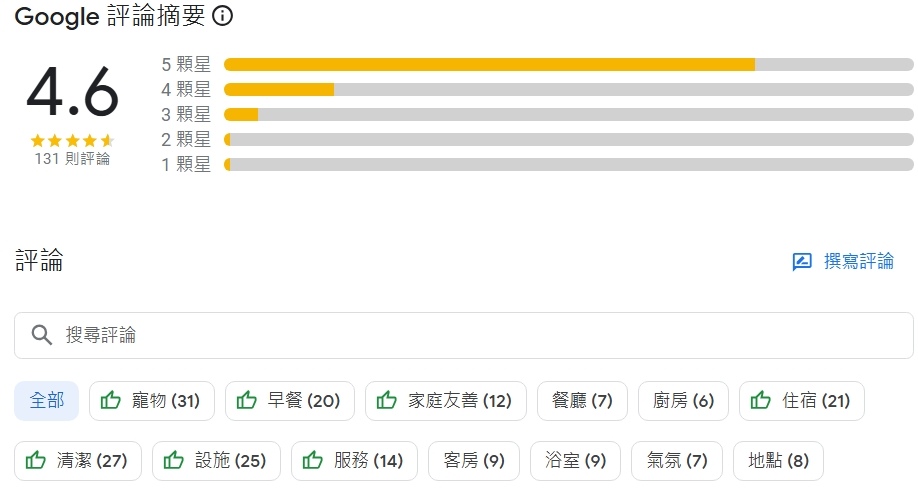The height and width of the screenshot is (488, 918).
Task: Click the thumbs-up icon on 設施 chip
Action: pos(174,461)
